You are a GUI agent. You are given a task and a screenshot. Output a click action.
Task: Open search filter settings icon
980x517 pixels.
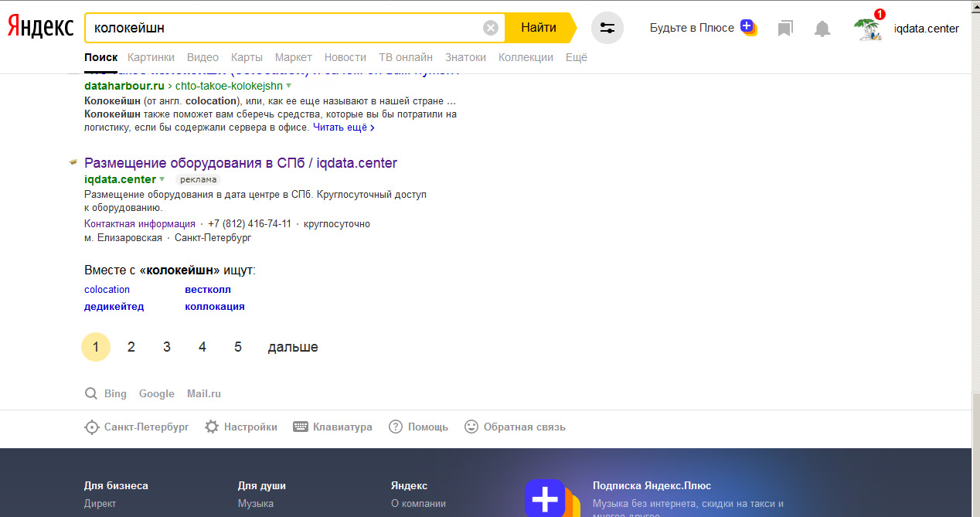(x=607, y=28)
